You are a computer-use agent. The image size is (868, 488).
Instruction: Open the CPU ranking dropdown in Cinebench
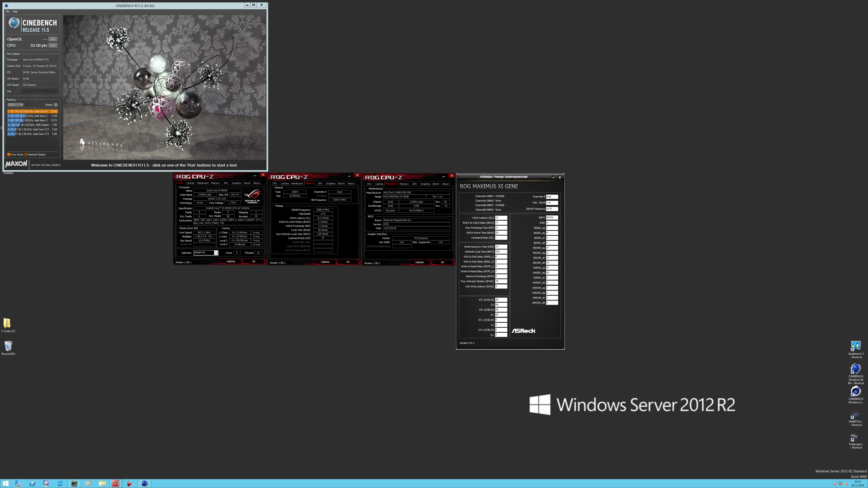[16, 105]
